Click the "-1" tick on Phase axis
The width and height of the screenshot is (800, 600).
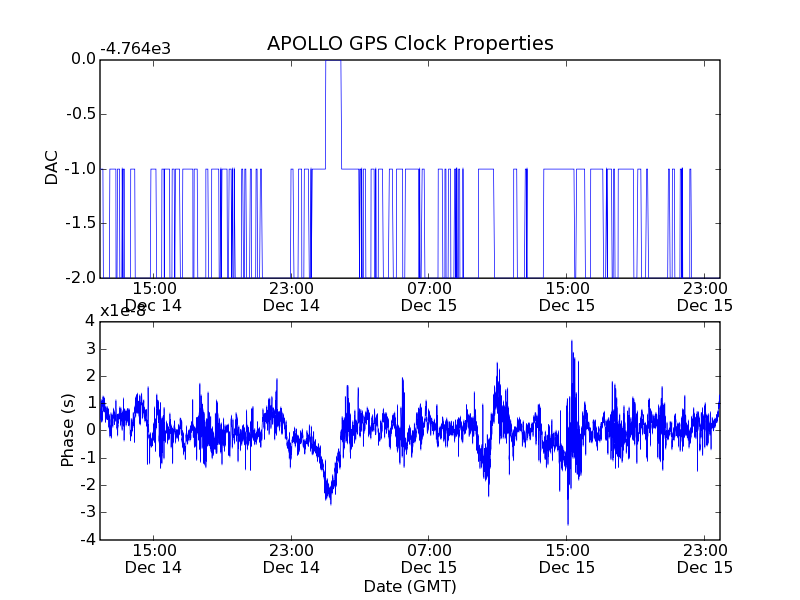pyautogui.click(x=88, y=458)
